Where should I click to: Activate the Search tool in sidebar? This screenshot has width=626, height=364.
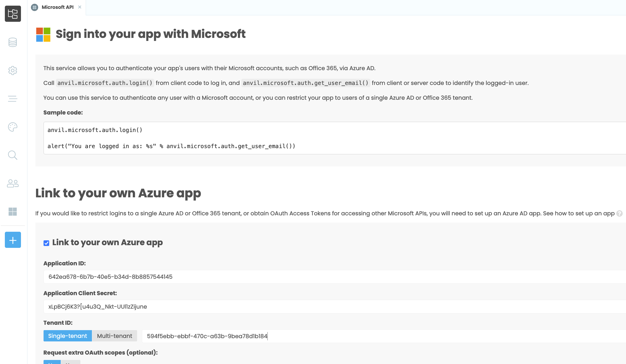pyautogui.click(x=13, y=155)
